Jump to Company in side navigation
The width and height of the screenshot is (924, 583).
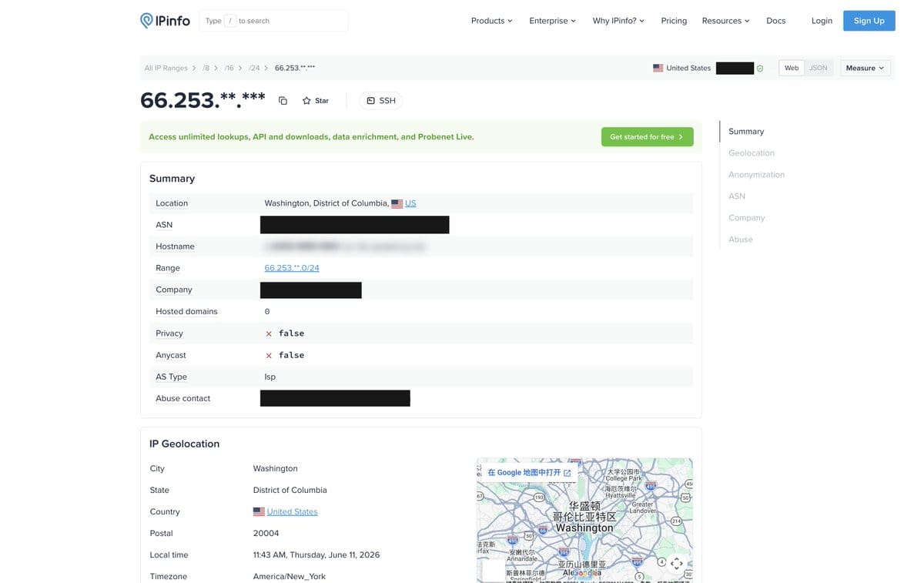pyautogui.click(x=747, y=218)
